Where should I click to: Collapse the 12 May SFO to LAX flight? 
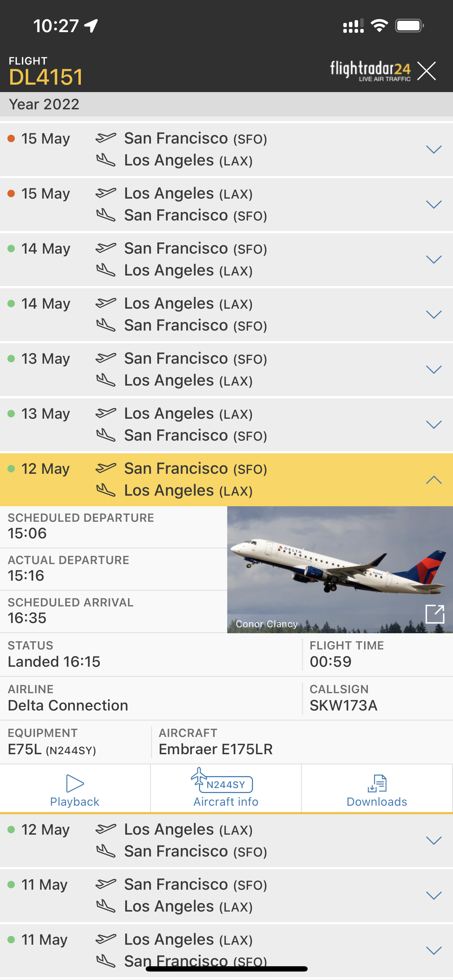click(x=434, y=480)
